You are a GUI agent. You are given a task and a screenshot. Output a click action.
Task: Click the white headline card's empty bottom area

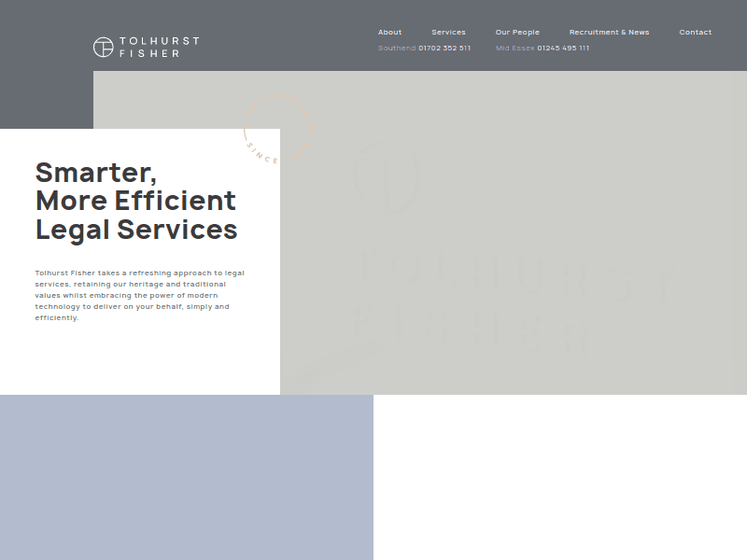[x=140, y=364]
